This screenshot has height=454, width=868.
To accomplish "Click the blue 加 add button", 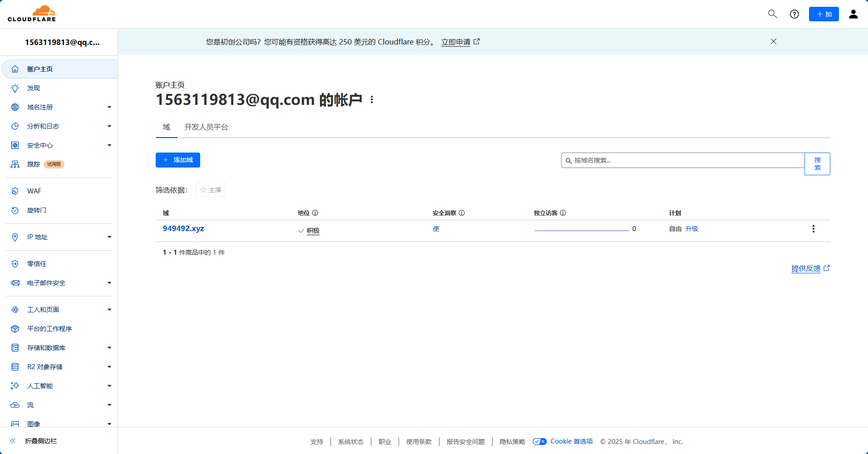I will 824,14.
